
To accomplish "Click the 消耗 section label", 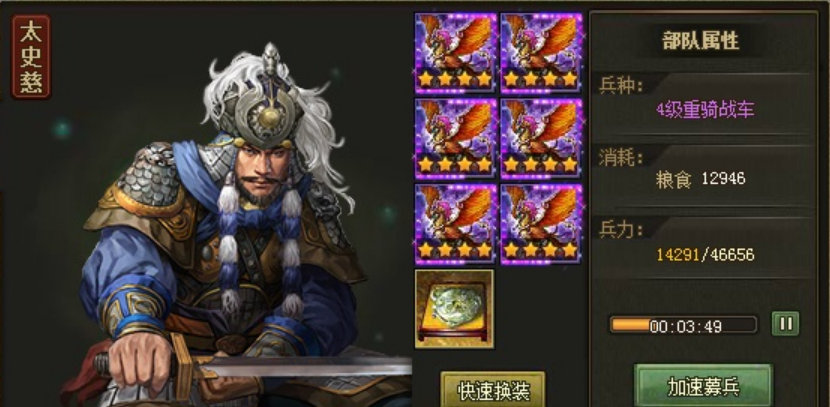I will pos(620,157).
